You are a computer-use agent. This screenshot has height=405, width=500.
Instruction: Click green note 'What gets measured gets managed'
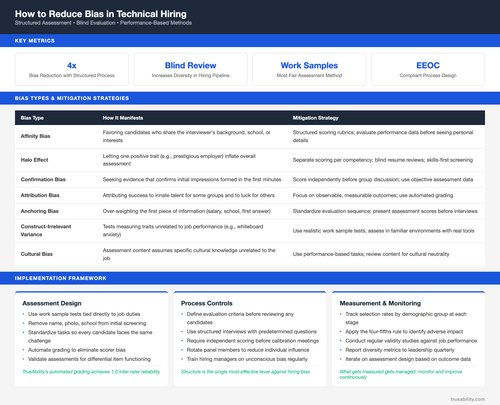[x=401, y=374]
